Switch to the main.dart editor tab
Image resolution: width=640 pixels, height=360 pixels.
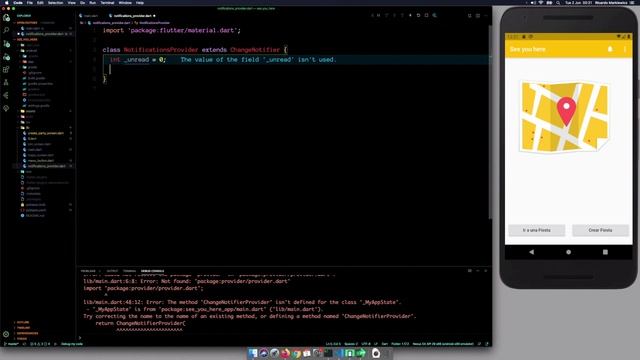coord(90,16)
